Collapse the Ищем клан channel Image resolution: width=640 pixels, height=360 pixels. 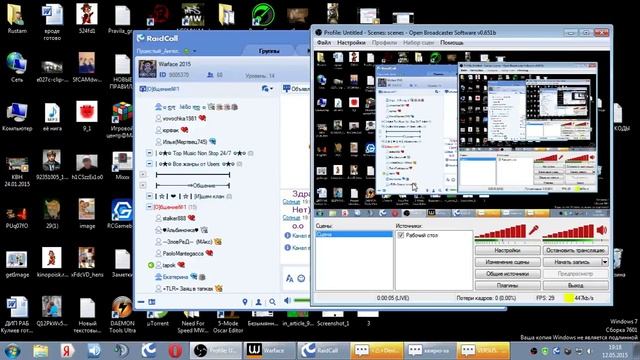[149, 196]
